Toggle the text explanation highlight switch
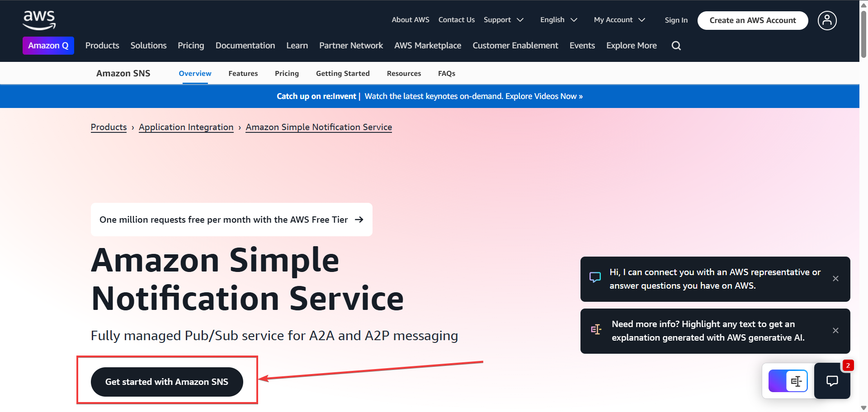Screen dimensions: 868x412 pyautogui.click(x=788, y=381)
